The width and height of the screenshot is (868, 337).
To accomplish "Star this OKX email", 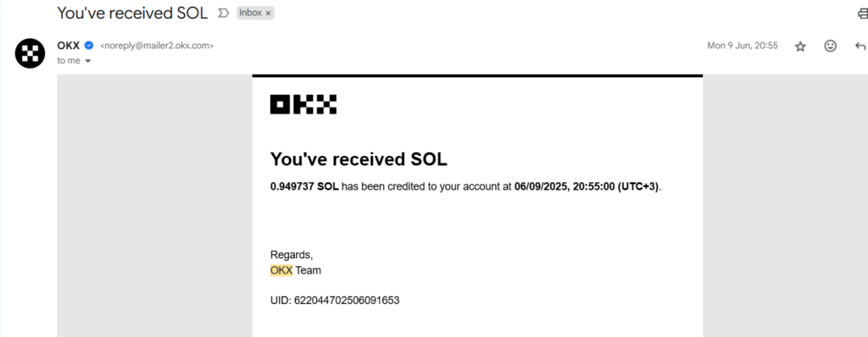I will tap(800, 47).
